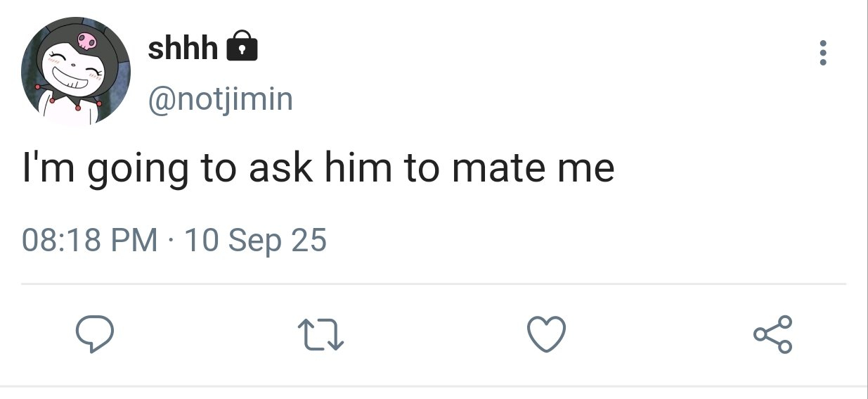Click the pink skull on the avatar
This screenshot has width=868, height=399.
86,41
